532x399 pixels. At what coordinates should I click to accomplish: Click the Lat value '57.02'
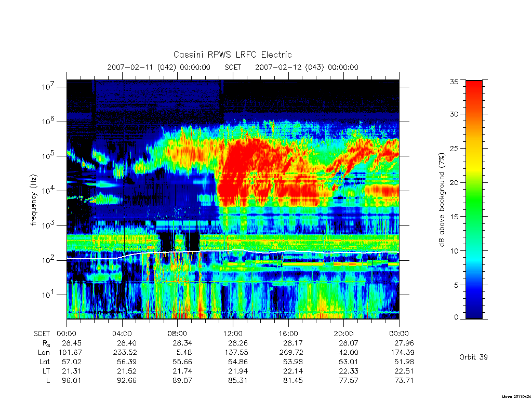tap(72, 362)
